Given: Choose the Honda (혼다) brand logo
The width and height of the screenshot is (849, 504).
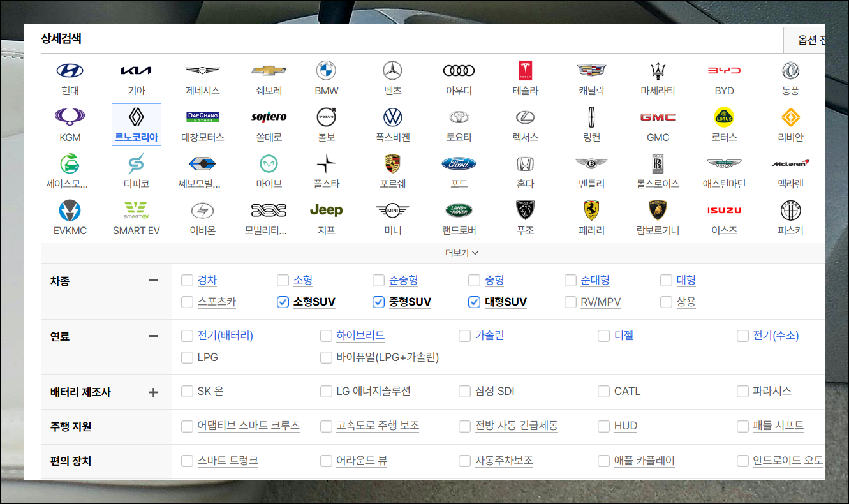Looking at the screenshot, I should coord(526,164).
